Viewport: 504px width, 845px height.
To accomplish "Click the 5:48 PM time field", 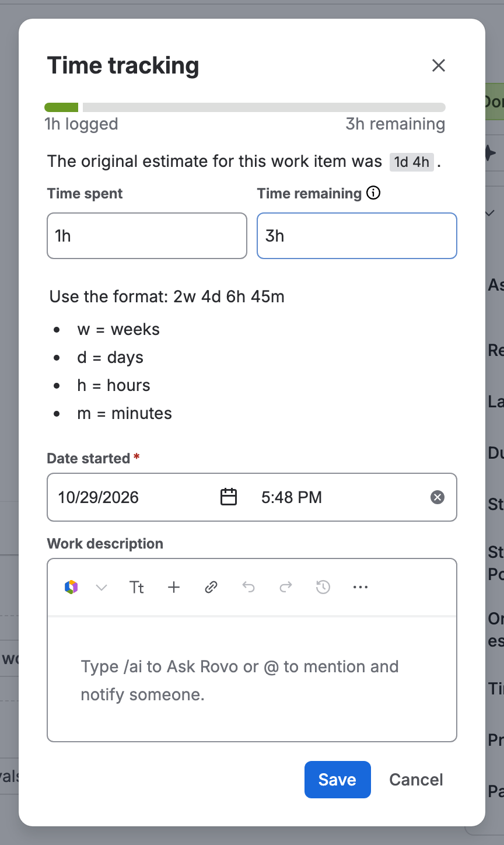I will [x=292, y=497].
